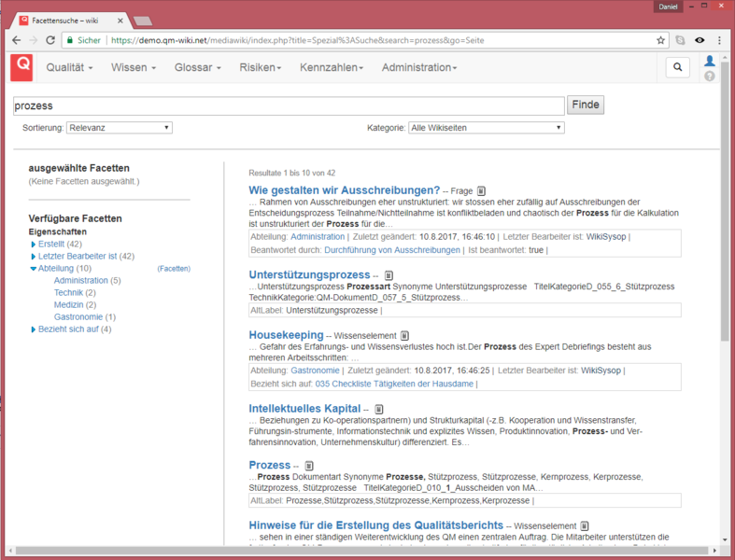Viewport: 735px width, 560px height.
Task: Open the user profile icon
Action: 709,62
